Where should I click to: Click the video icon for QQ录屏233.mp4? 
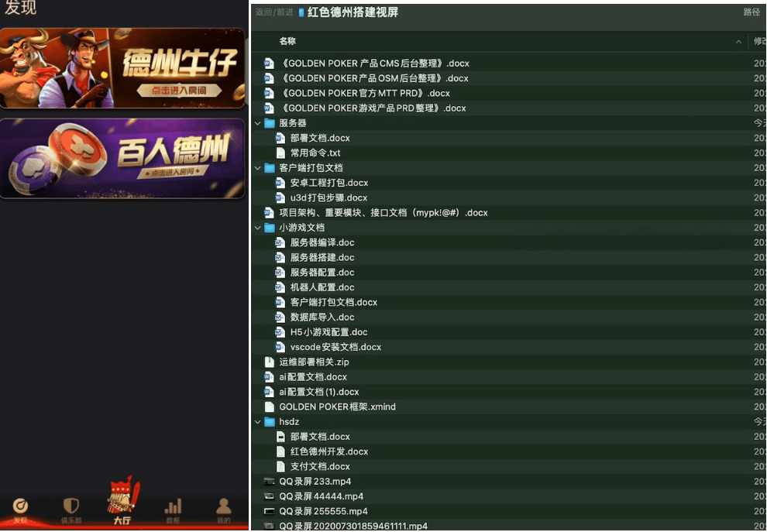(269, 482)
